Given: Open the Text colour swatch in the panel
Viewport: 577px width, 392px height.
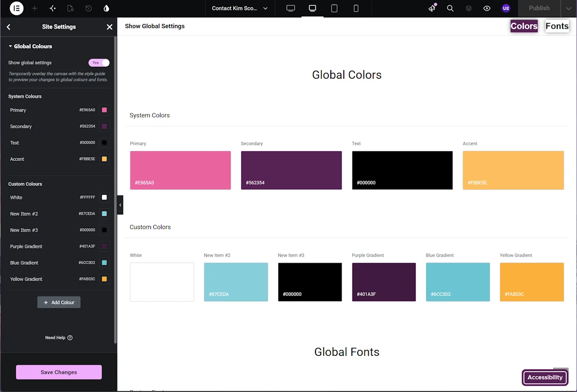Looking at the screenshot, I should [104, 143].
